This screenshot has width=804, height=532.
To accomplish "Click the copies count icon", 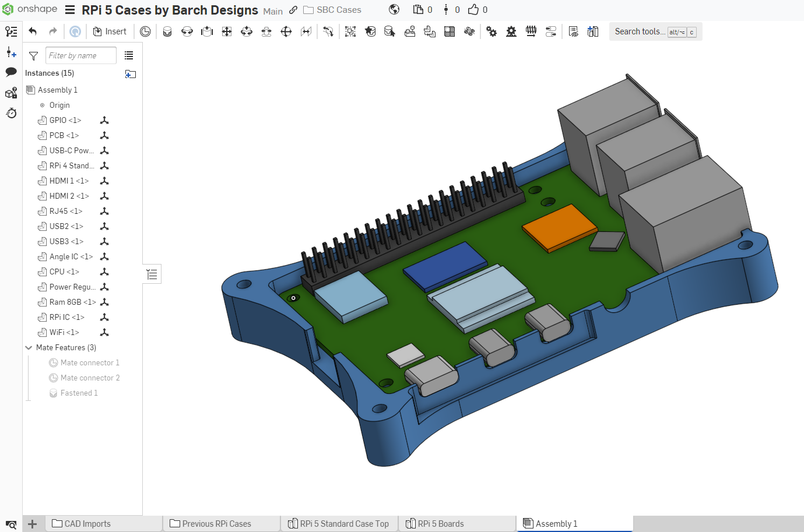I will 418,9.
